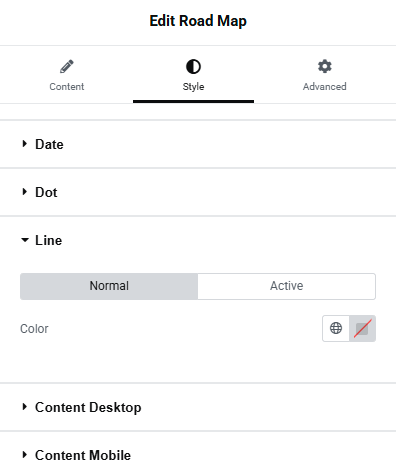The image size is (396, 475).
Task: Open global colors via globe icon
Action: click(336, 328)
